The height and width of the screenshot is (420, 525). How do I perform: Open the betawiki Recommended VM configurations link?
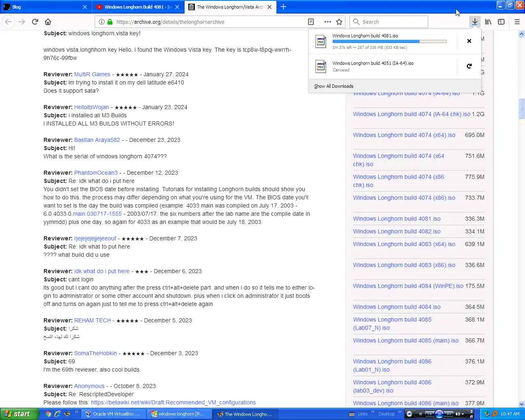pyautogui.click(x=173, y=402)
